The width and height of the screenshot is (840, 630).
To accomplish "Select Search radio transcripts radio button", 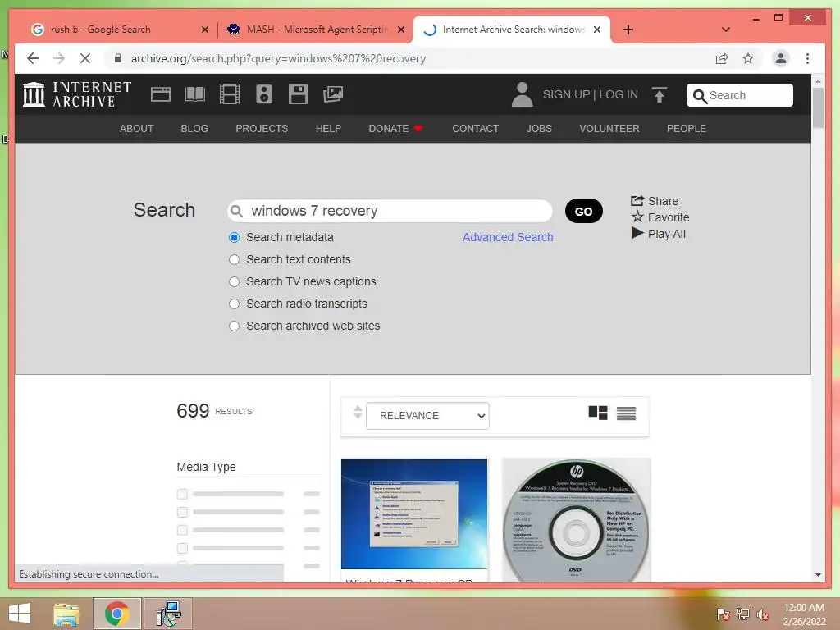I will (234, 304).
